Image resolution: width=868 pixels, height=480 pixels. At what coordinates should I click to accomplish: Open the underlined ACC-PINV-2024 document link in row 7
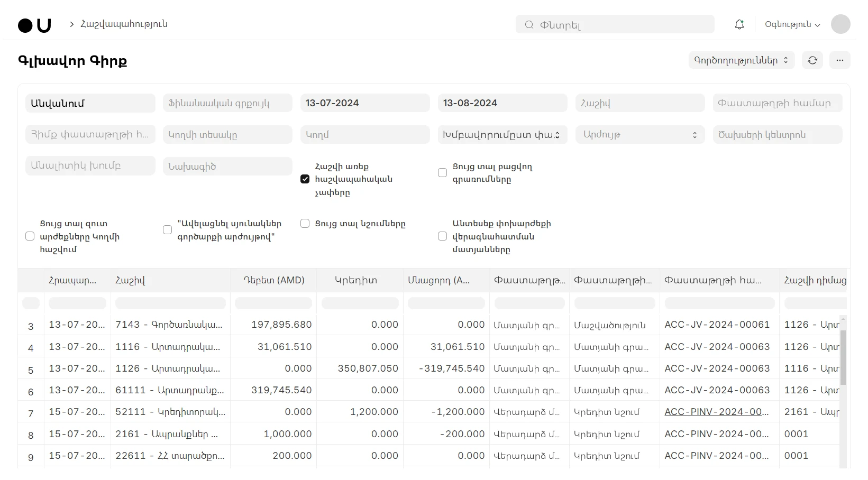716,412
